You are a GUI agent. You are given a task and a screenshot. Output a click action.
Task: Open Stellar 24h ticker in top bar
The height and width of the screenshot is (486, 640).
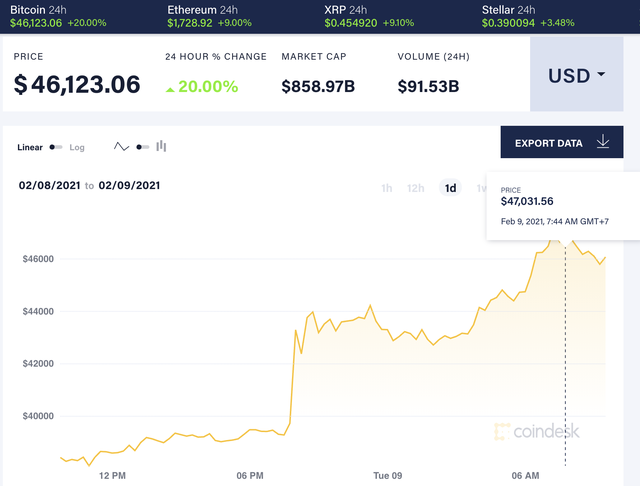click(528, 16)
